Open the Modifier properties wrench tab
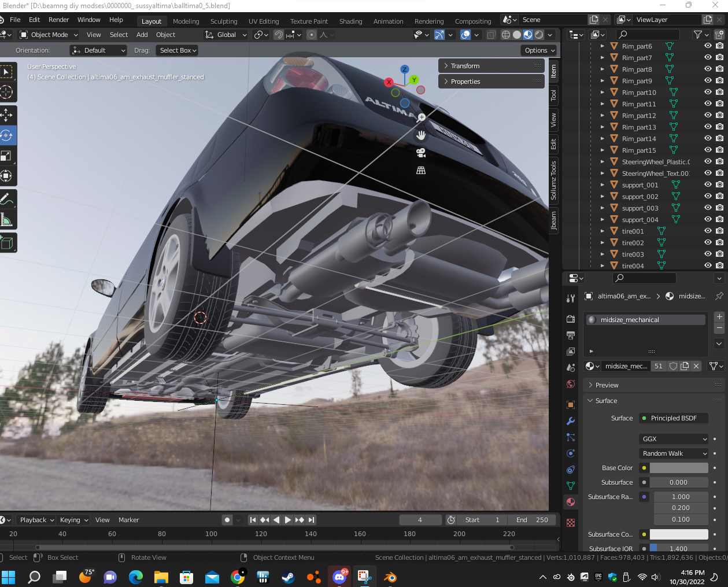Screen dimensions: 728x587 click(571, 421)
